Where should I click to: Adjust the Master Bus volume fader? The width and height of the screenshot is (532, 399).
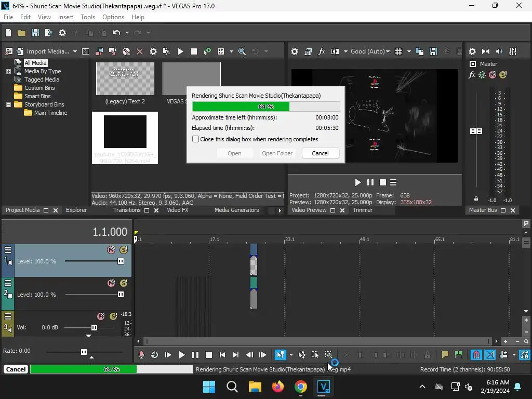click(x=476, y=131)
